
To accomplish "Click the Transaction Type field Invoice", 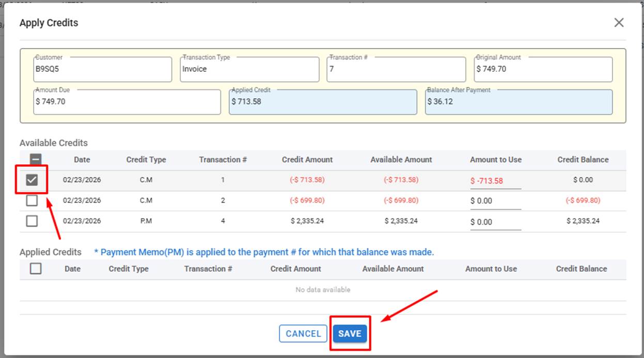I will [x=249, y=69].
